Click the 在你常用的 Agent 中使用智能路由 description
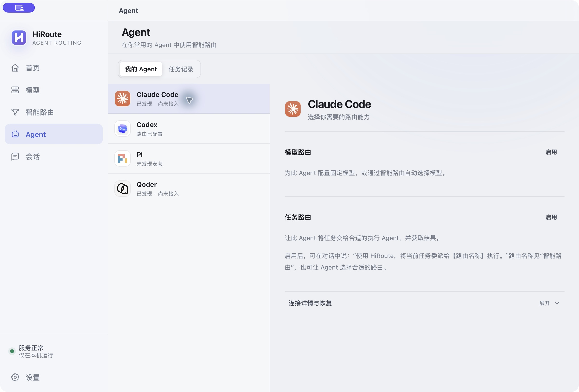 pos(169,45)
